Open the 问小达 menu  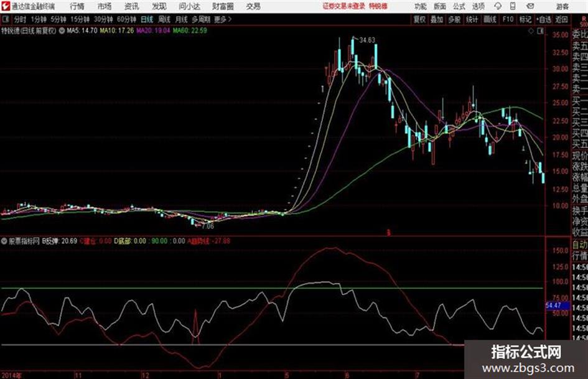coord(189,6)
